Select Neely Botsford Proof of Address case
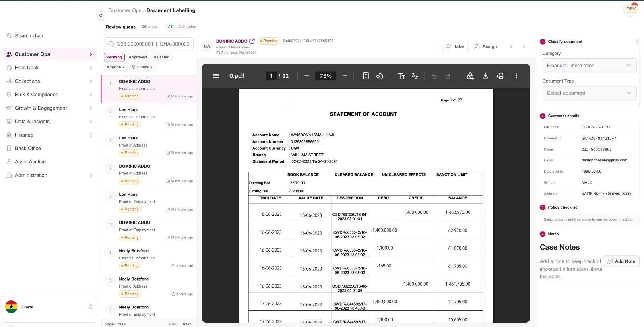The height and width of the screenshot is (327, 644). tap(149, 286)
